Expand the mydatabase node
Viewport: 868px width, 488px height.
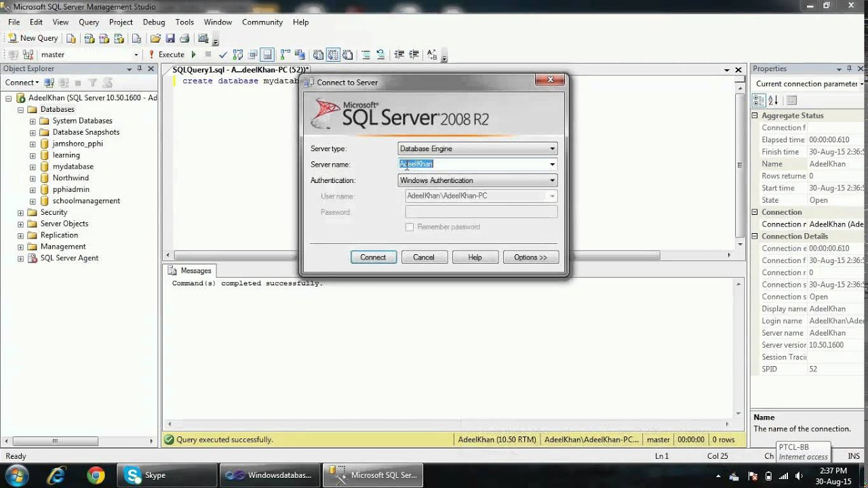(x=33, y=167)
